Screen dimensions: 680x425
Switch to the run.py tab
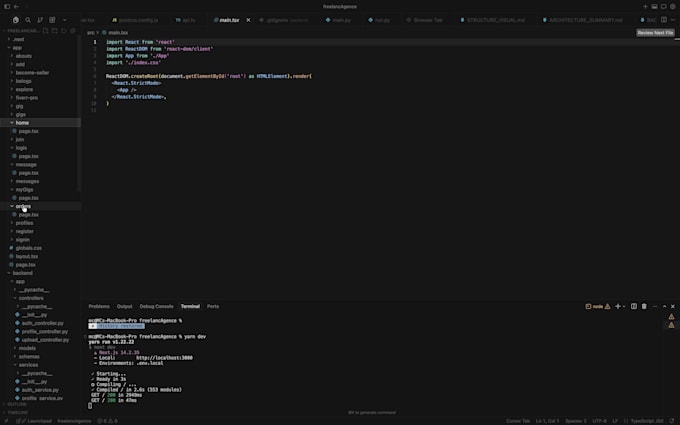click(x=379, y=20)
